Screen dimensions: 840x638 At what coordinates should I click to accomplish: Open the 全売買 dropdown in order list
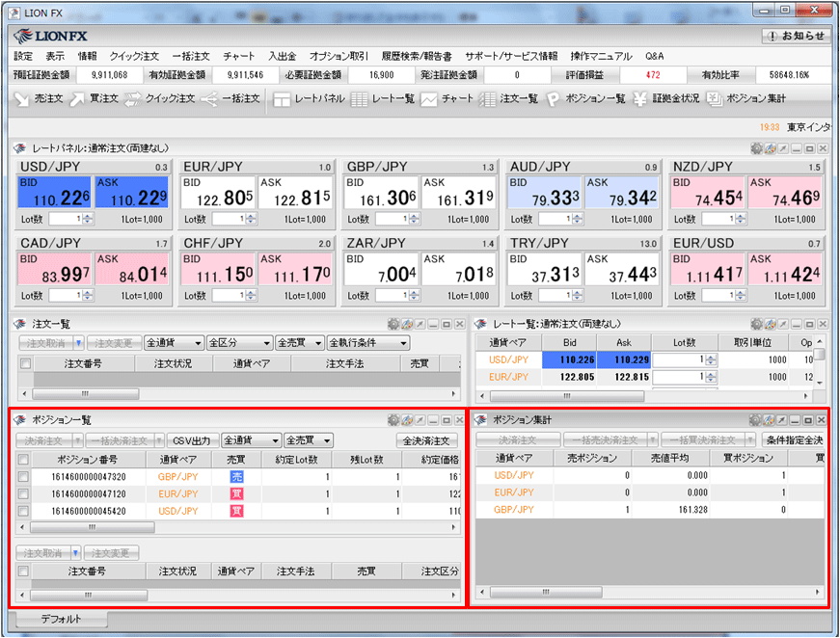[300, 342]
